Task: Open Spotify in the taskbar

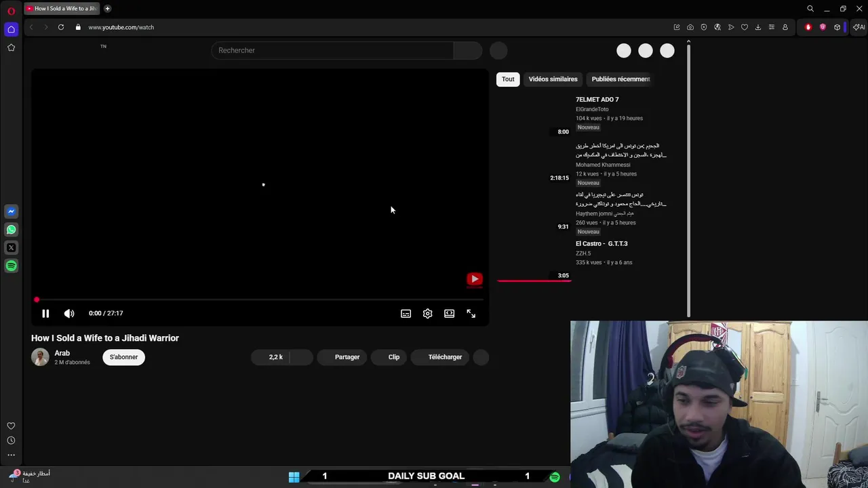Action: click(x=555, y=477)
